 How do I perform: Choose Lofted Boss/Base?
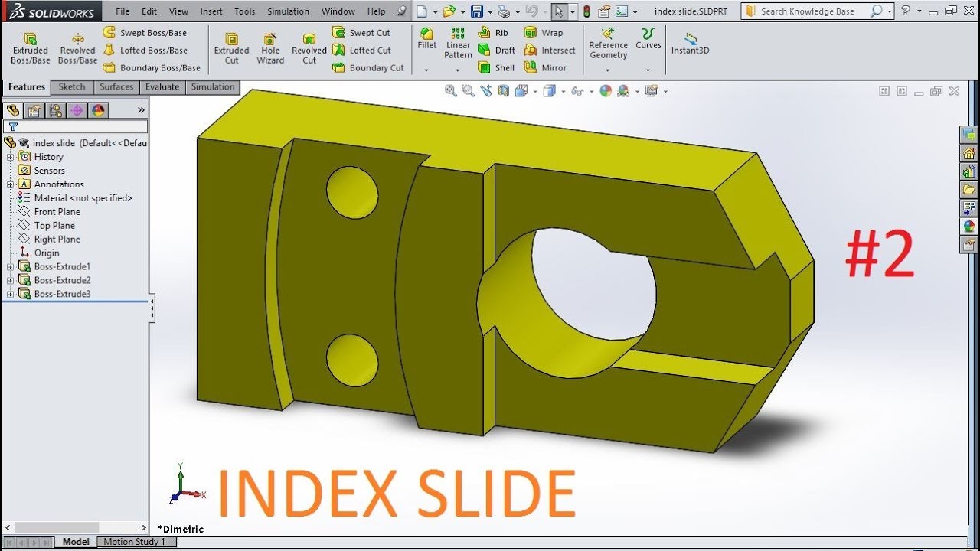coord(145,51)
